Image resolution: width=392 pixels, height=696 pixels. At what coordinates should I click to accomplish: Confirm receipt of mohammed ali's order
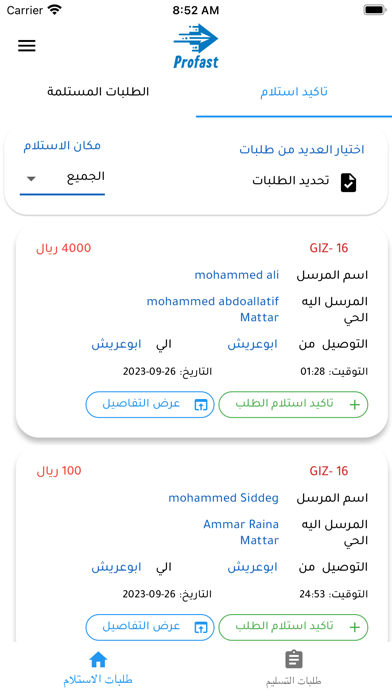[x=293, y=404]
